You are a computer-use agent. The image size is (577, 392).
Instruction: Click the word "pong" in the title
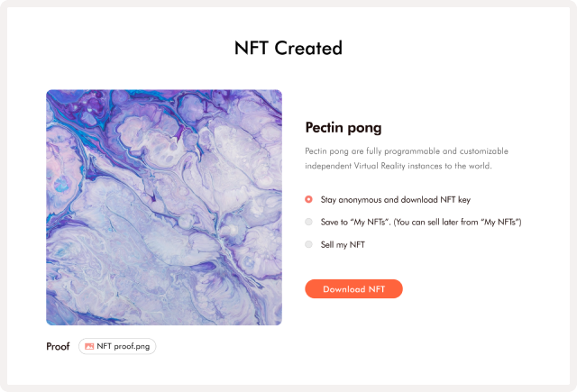click(x=364, y=129)
